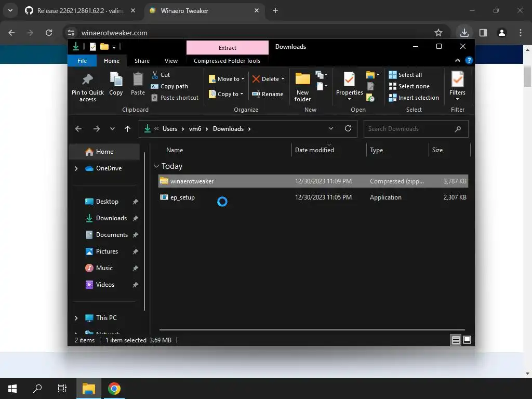Click Copy path in ribbon

(x=169, y=86)
